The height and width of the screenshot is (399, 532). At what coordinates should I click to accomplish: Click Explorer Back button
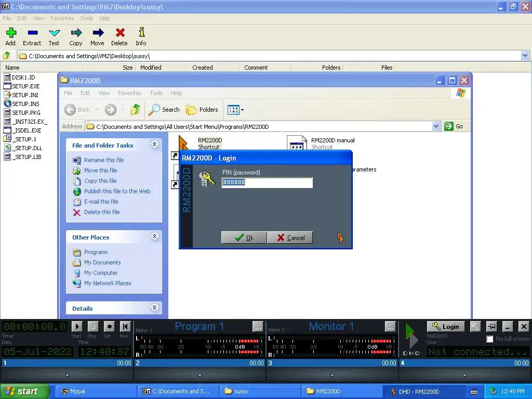78,110
